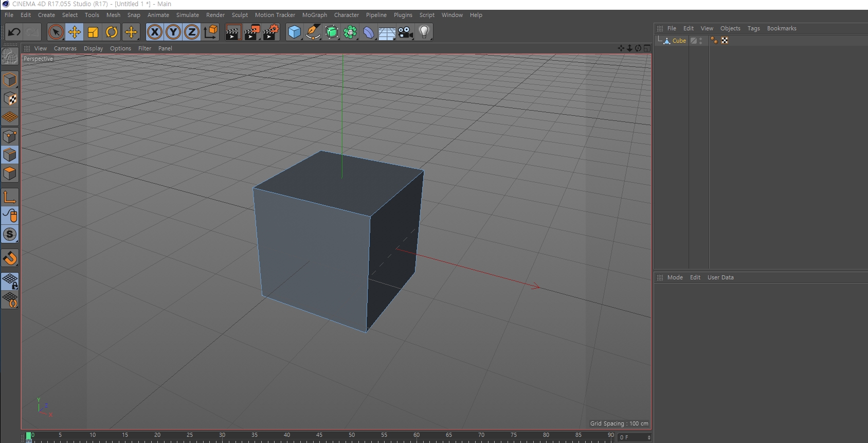
Task: Click Planar Workplane icon
Action: pos(10,300)
